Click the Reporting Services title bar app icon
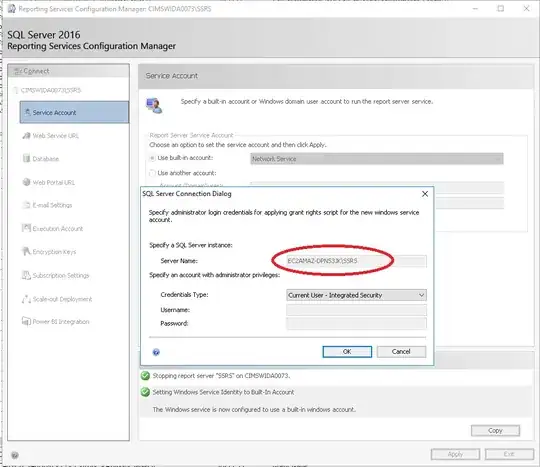This screenshot has height=467, width=540. (x=12, y=9)
